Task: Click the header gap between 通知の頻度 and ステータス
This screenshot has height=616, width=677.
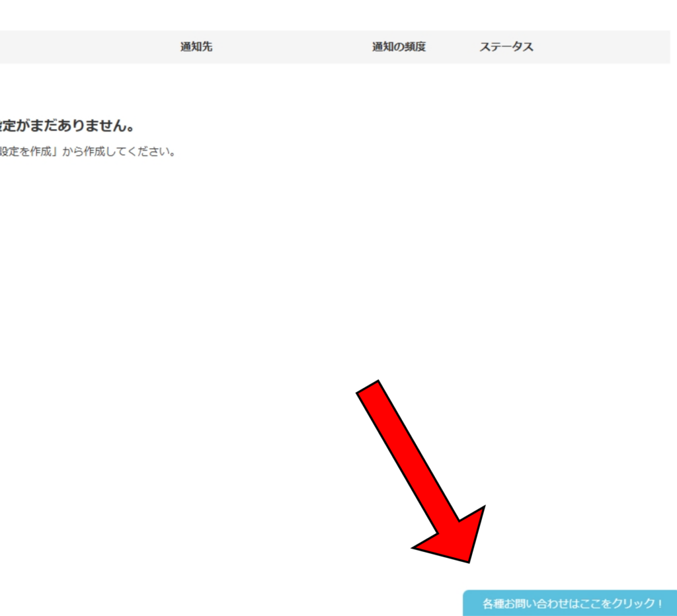Action: pyautogui.click(x=453, y=47)
